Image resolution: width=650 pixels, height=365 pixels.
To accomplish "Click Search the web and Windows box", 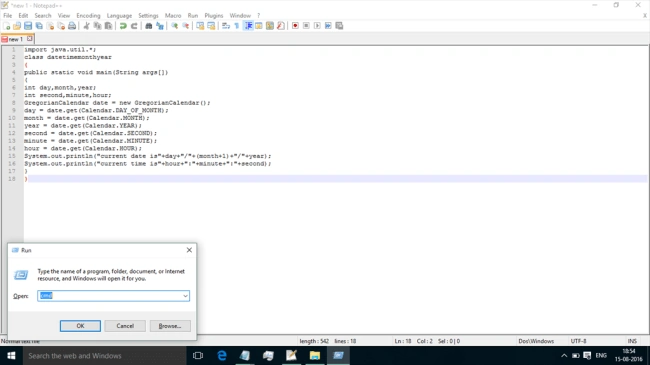I will (104, 356).
